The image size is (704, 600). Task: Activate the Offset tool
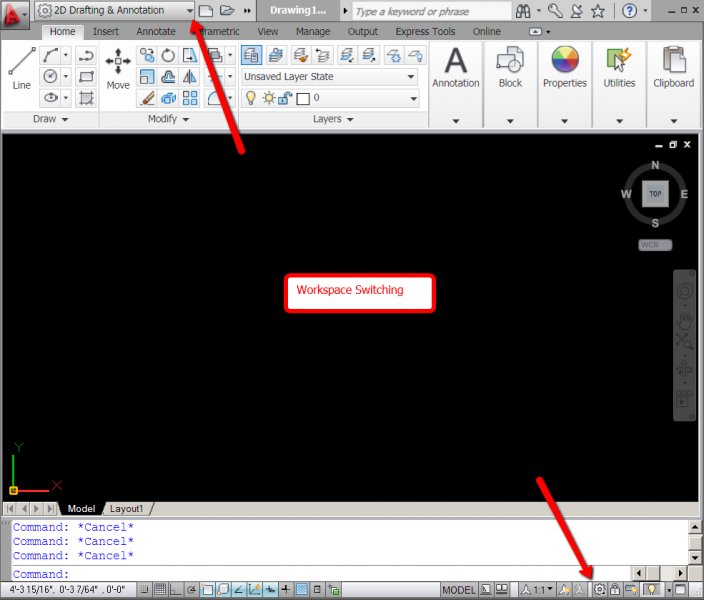(168, 77)
